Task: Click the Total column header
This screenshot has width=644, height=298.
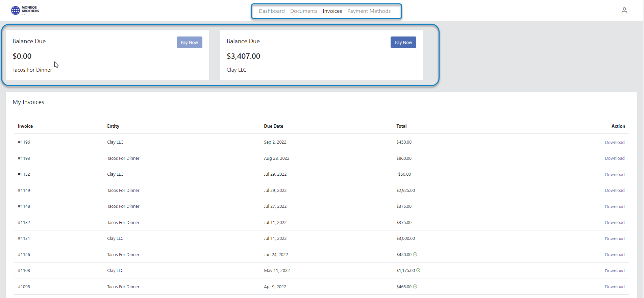Action: click(x=401, y=126)
